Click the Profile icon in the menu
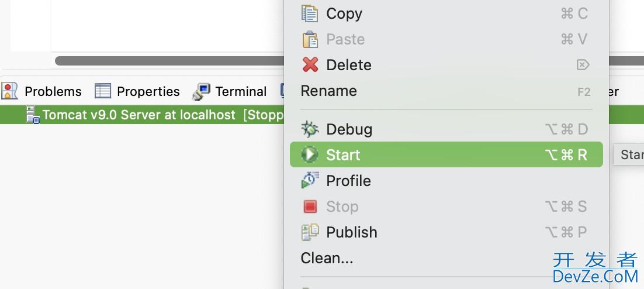644x289 pixels. (310, 181)
